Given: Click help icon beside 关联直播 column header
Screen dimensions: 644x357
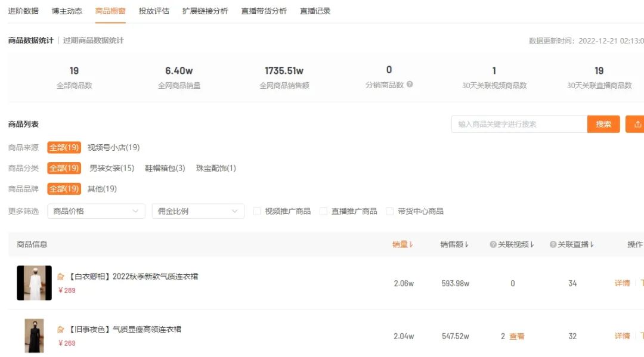Looking at the screenshot, I should 553,244.
